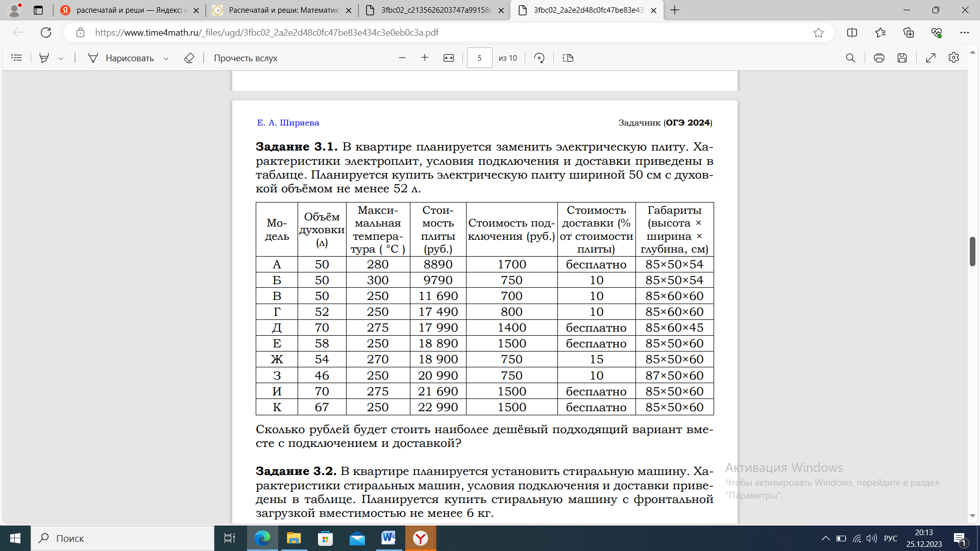Switch РУС keyboard language

[891, 538]
